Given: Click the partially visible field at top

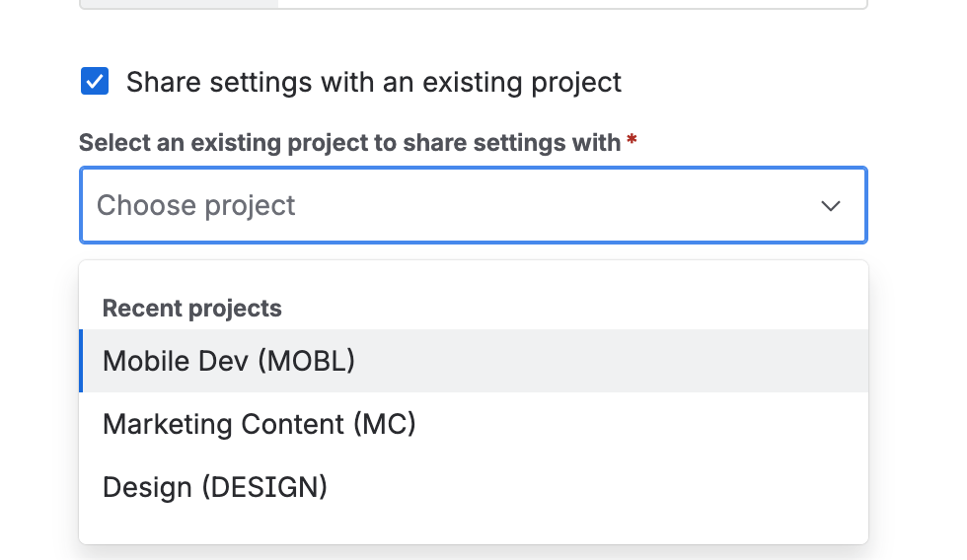Looking at the screenshot, I should [x=572, y=5].
